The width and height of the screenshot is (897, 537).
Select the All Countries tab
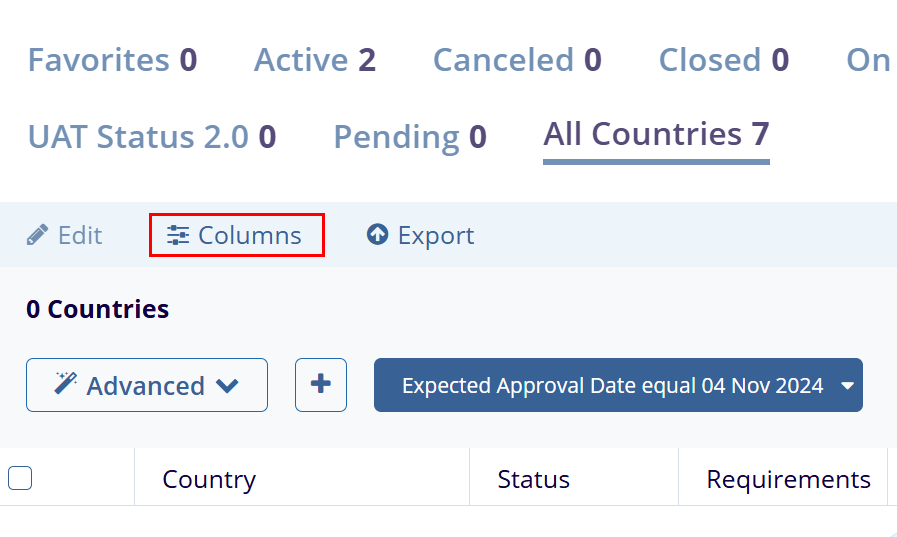click(656, 134)
